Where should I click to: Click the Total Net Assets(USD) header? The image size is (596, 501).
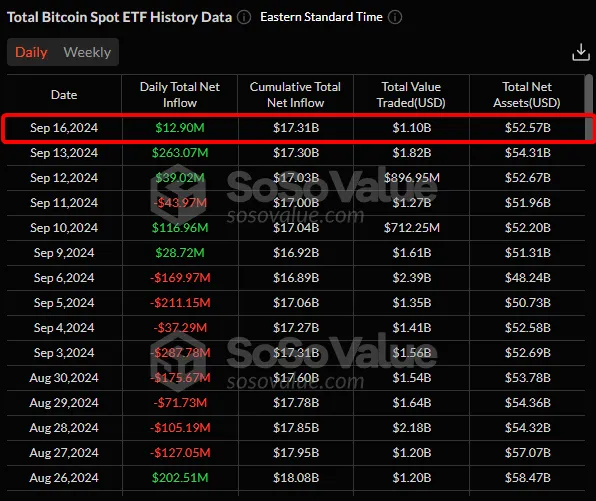tap(527, 95)
